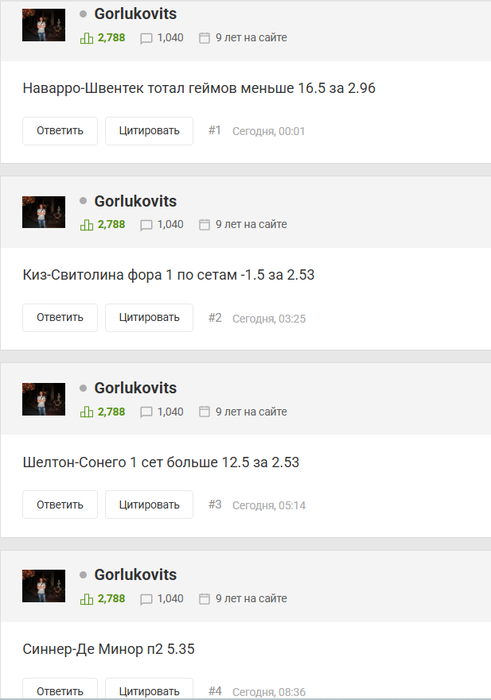
Task: Click the comment bubble icon in the fourth post
Action: click(x=146, y=599)
